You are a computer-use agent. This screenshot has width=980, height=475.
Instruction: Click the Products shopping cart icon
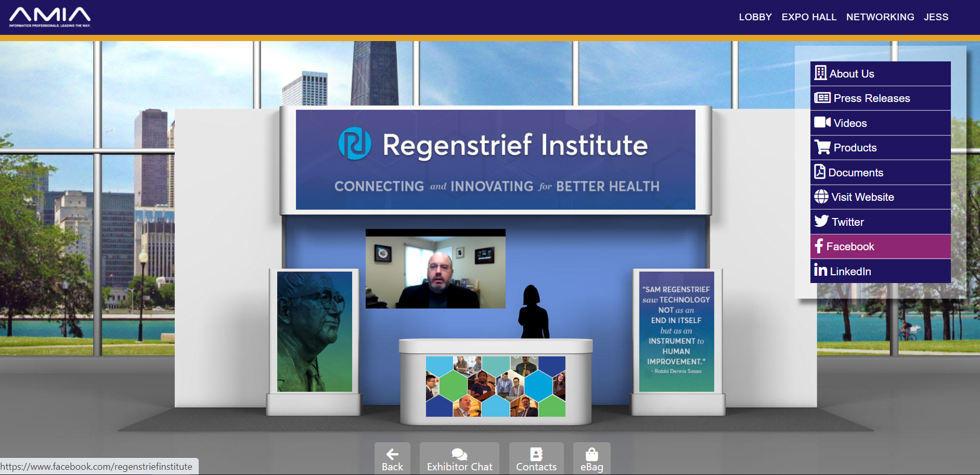pyautogui.click(x=822, y=147)
